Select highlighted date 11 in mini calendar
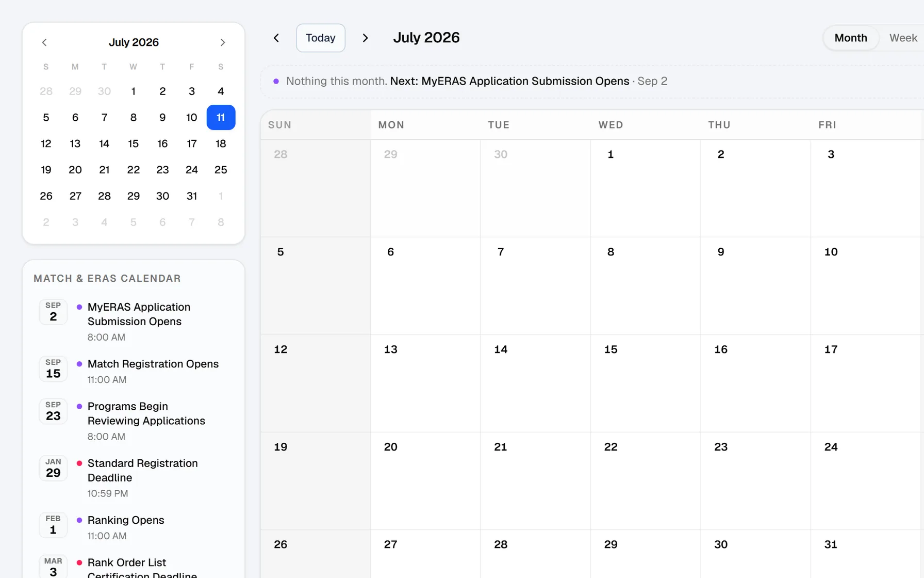924x578 pixels. point(221,117)
